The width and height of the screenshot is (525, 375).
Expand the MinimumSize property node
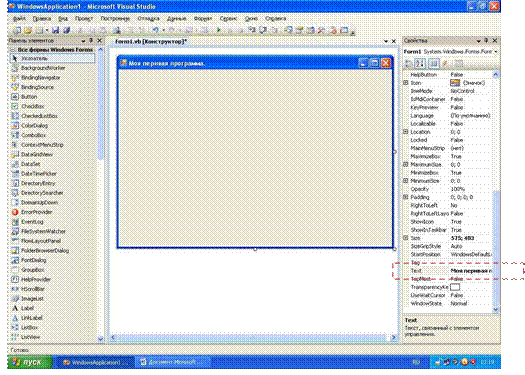pos(405,181)
